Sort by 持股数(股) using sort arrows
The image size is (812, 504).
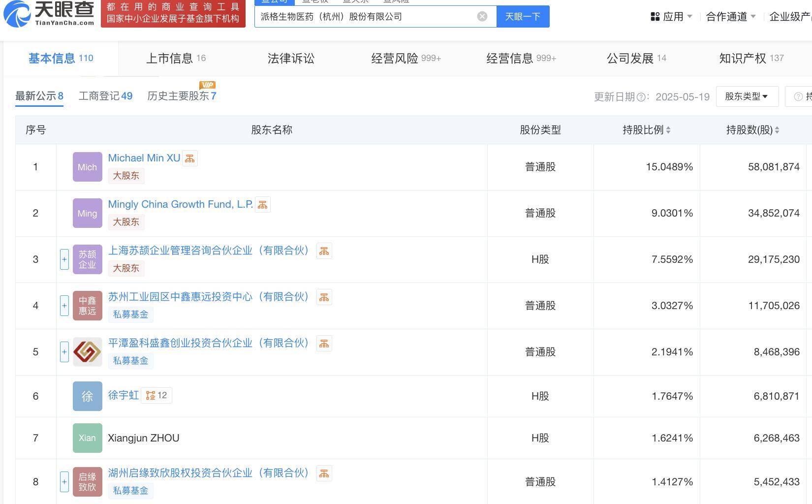pos(777,130)
